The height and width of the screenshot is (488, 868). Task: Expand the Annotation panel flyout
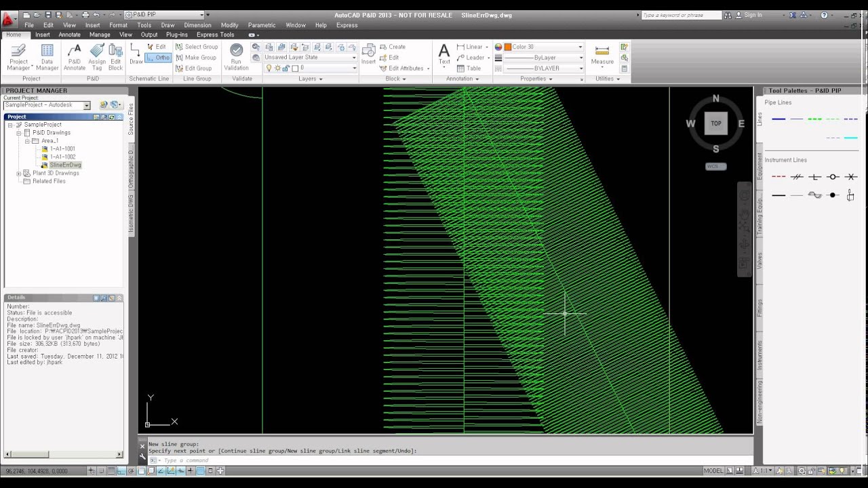click(462, 79)
